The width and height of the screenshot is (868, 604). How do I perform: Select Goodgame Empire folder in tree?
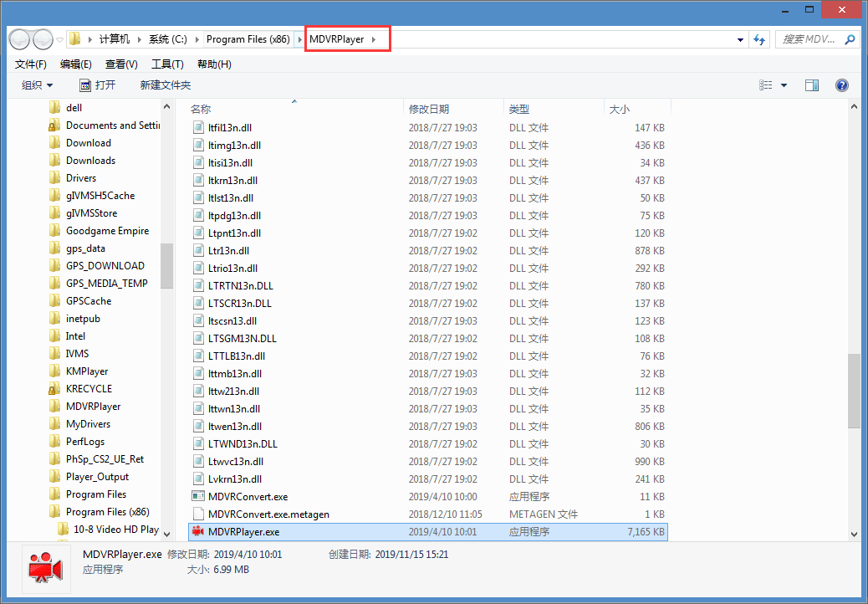(107, 230)
